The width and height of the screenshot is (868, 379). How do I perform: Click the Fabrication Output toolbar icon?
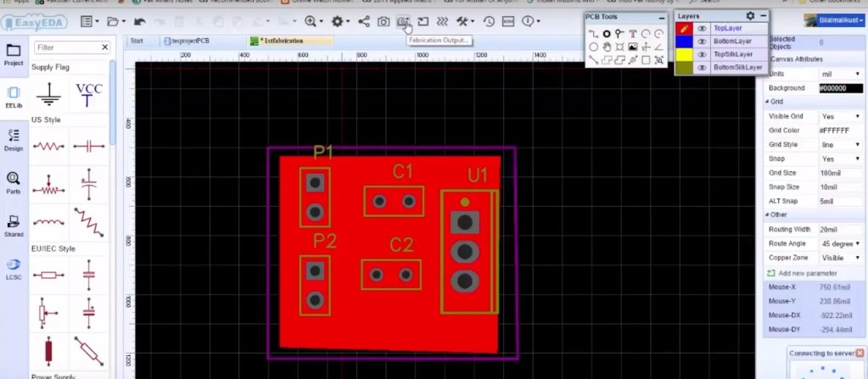(x=403, y=21)
